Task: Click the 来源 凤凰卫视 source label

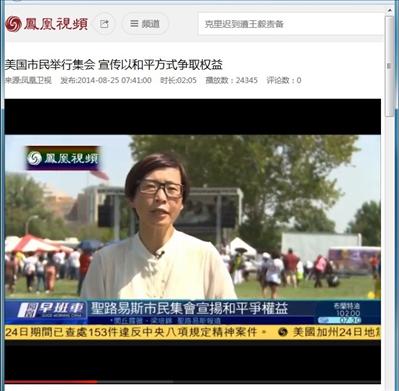Action: pyautogui.click(x=28, y=80)
